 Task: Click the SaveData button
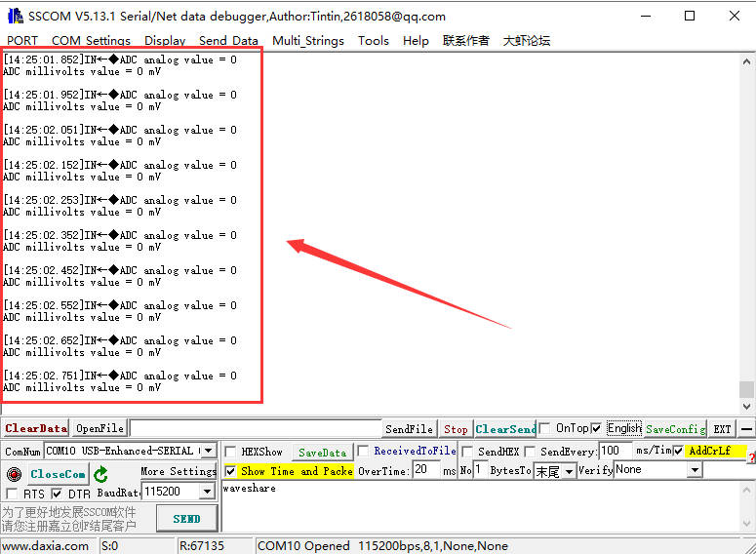(x=322, y=453)
